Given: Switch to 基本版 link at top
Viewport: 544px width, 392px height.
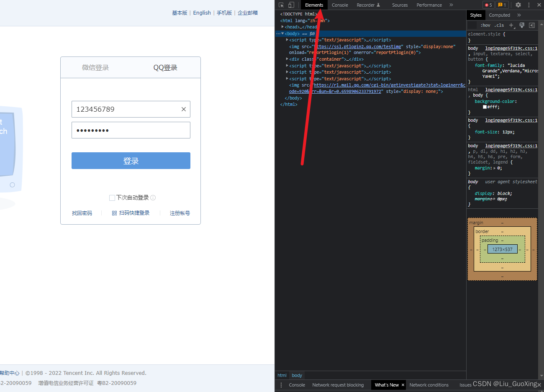Looking at the screenshot, I should point(180,13).
